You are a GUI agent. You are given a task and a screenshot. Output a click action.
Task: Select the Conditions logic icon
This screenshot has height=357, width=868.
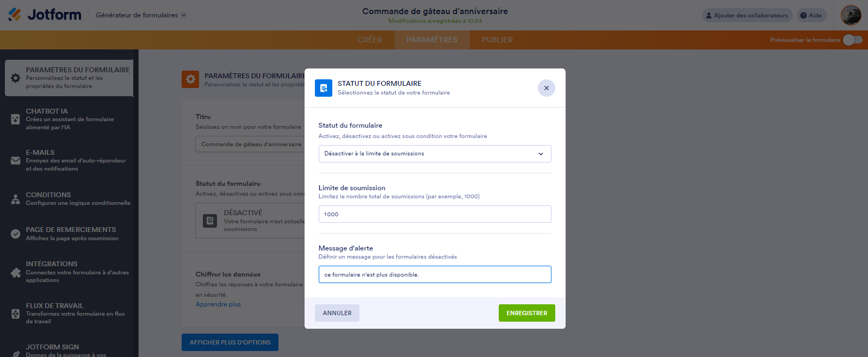[16, 199]
